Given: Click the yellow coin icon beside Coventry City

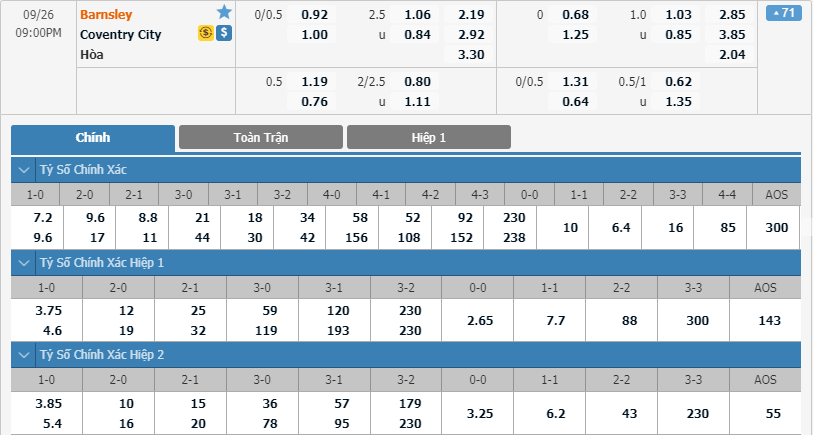Looking at the screenshot, I should (205, 33).
